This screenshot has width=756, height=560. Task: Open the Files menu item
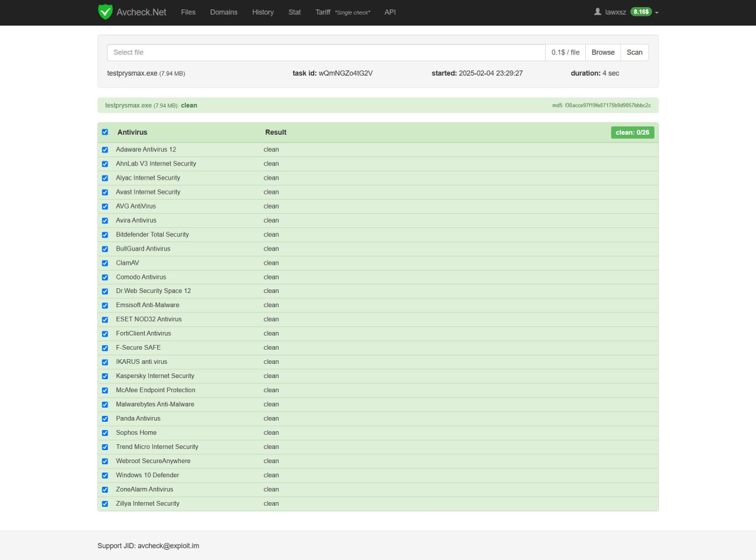(188, 12)
